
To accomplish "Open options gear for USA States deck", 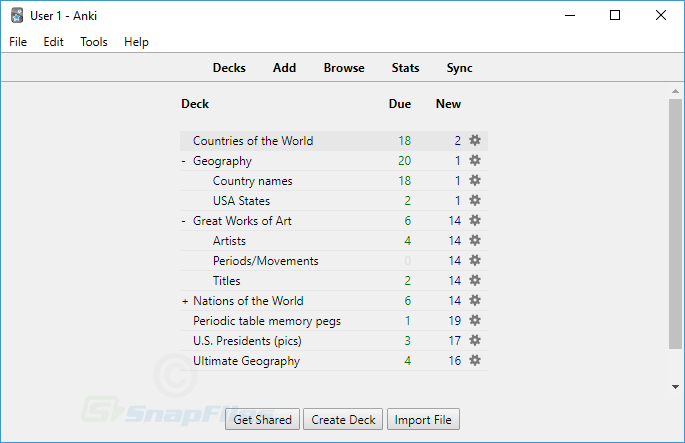I will (x=475, y=201).
